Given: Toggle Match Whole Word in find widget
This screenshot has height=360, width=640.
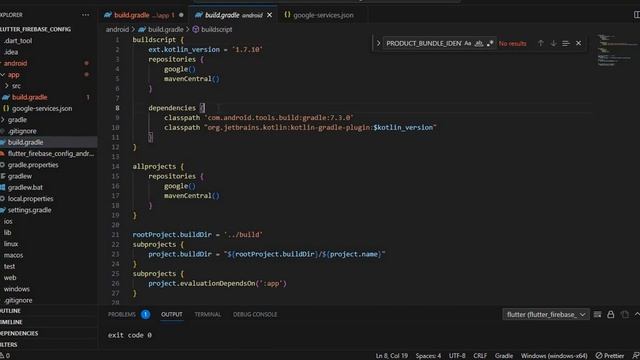Looking at the screenshot, I should 479,43.
